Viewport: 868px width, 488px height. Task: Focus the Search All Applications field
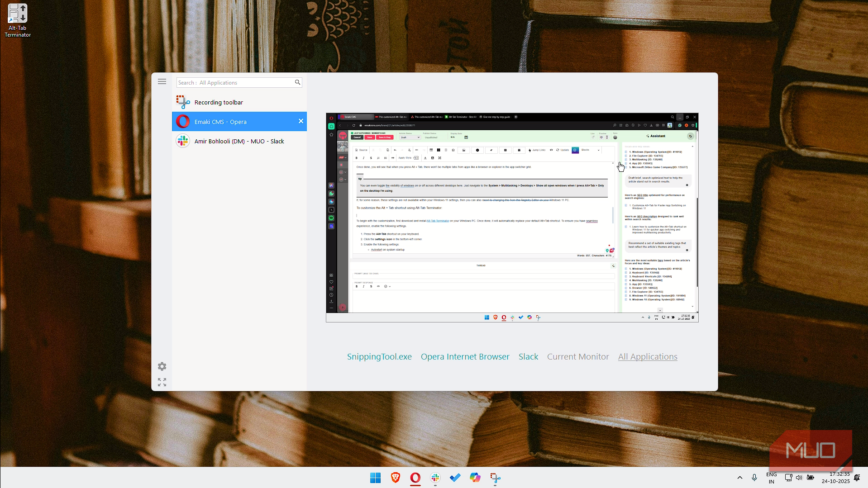(239, 82)
